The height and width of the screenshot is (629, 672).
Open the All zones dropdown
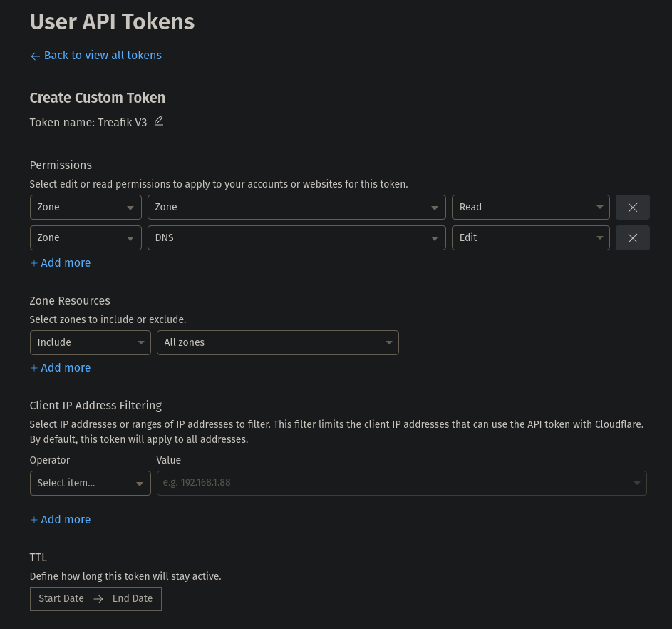click(x=277, y=343)
